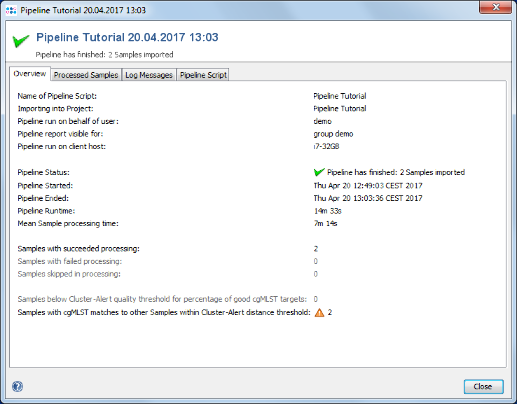Click the label about Cluster-Alert quality threshold
The image size is (517, 404).
162,299
